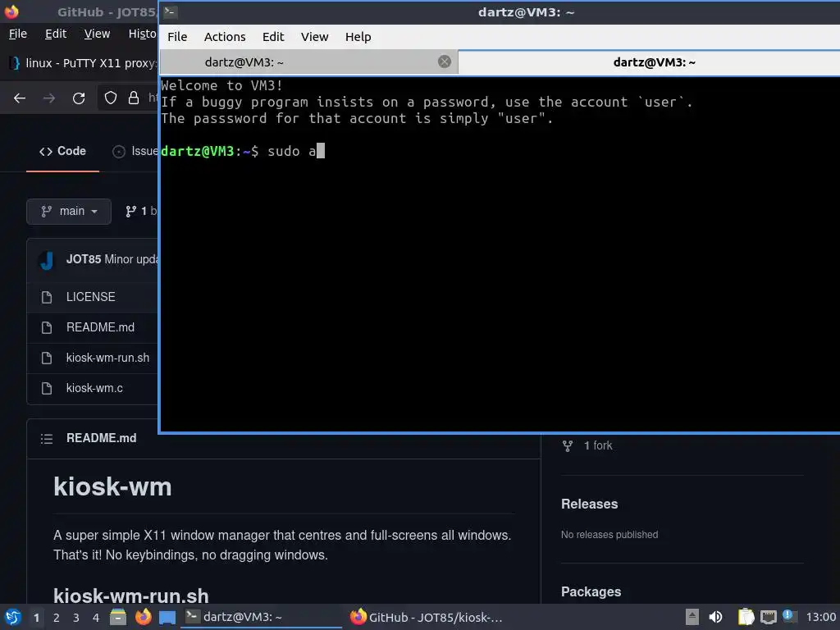
Task: Activate GitHub Firefox window taskbar entry
Action: click(427, 617)
